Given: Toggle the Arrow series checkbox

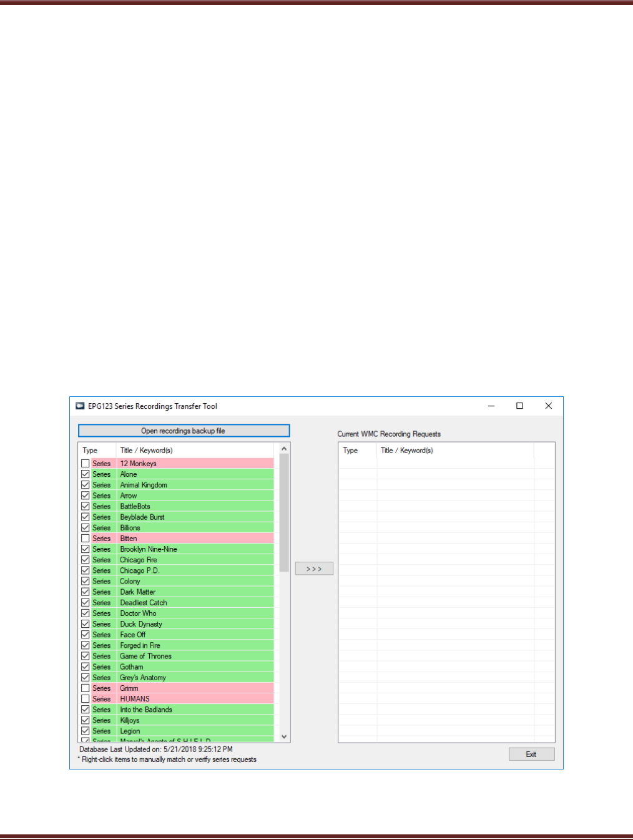Looking at the screenshot, I should point(86,496).
